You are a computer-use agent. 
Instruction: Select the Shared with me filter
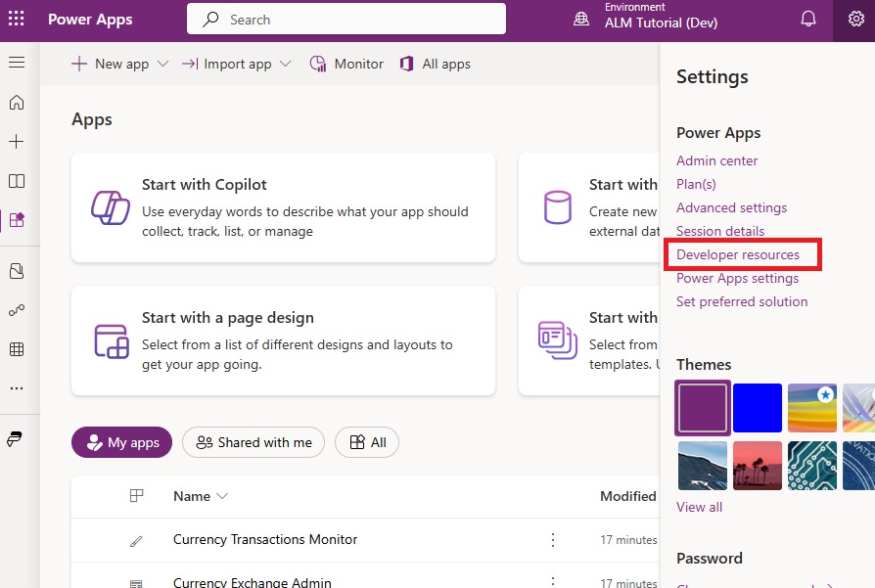[x=253, y=442]
